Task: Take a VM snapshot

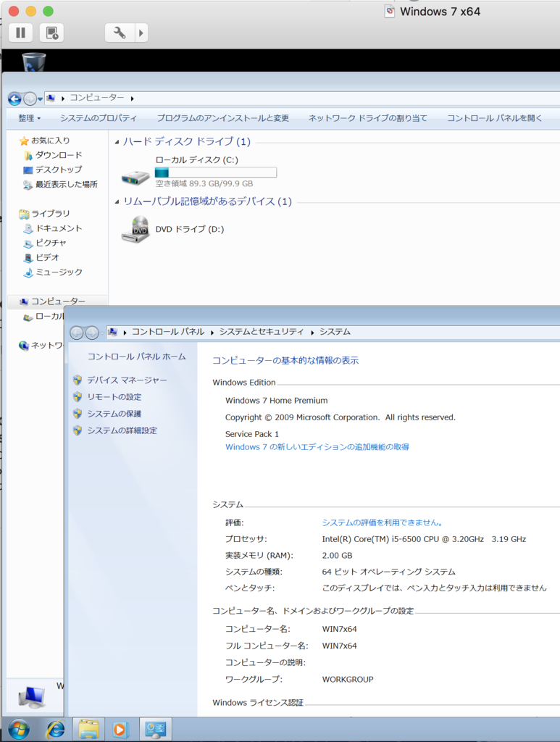Action: tap(51, 33)
